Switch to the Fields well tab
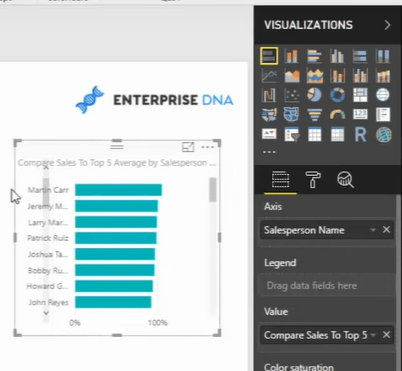This screenshot has width=402, height=371. [x=280, y=180]
